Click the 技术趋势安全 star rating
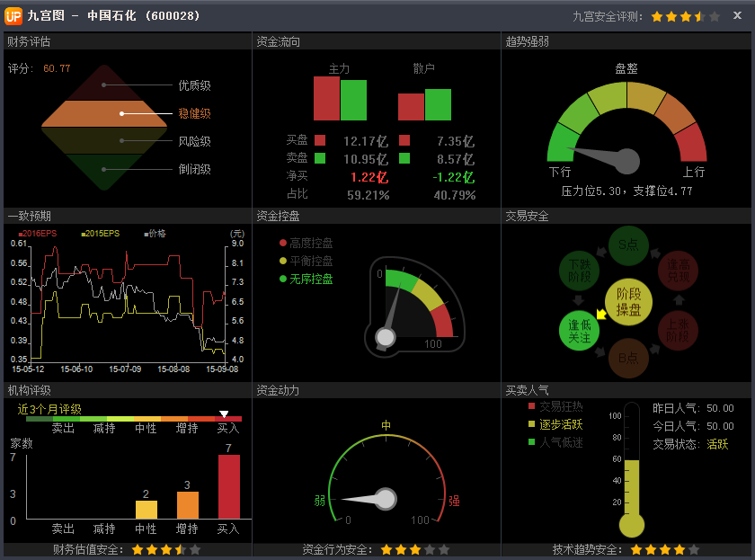This screenshot has height=560, width=755. (x=664, y=549)
